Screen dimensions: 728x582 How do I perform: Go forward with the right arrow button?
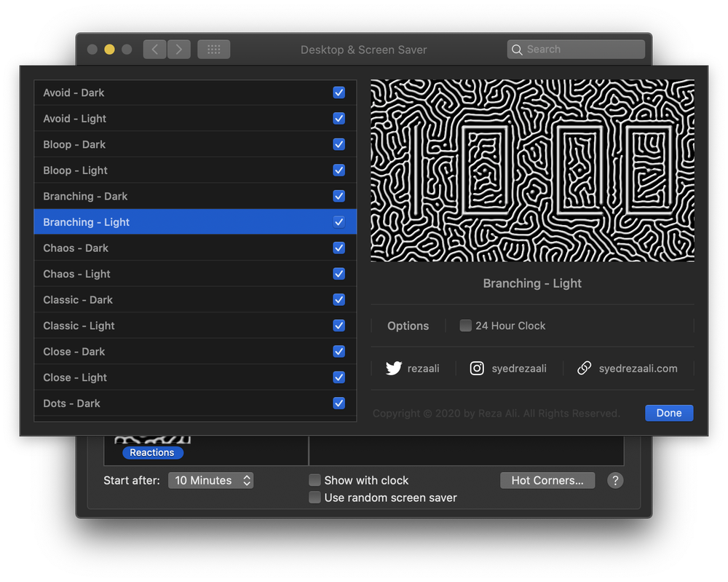(x=179, y=50)
